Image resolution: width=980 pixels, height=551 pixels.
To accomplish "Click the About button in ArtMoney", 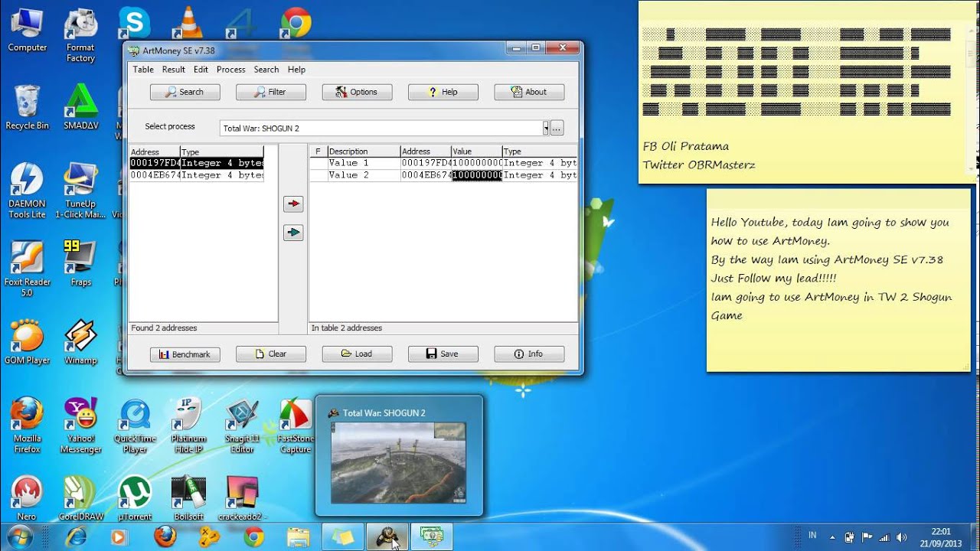I will pyautogui.click(x=529, y=92).
